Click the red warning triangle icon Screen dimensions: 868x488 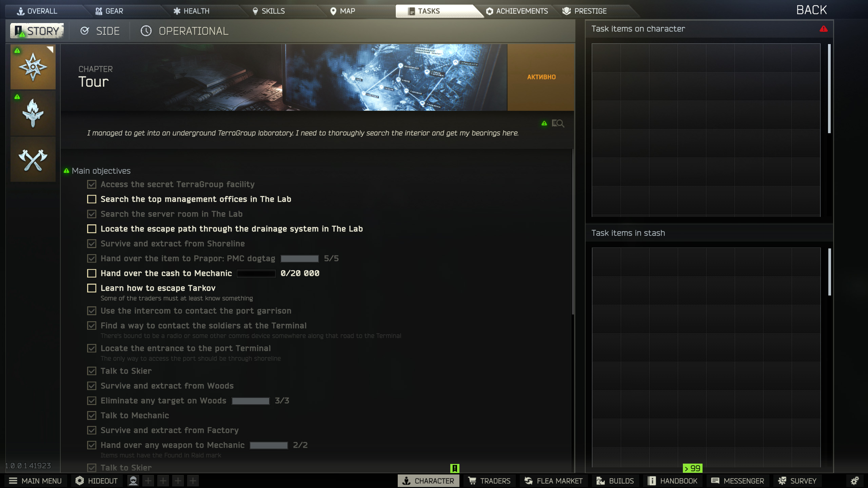tap(824, 29)
